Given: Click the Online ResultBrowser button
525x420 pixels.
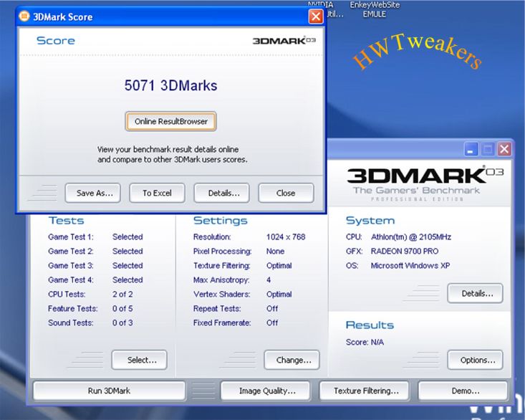Looking at the screenshot, I should pyautogui.click(x=170, y=121).
